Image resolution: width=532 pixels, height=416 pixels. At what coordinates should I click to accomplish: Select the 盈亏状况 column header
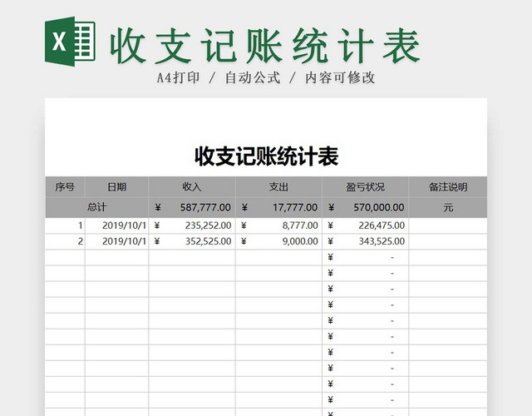(366, 186)
